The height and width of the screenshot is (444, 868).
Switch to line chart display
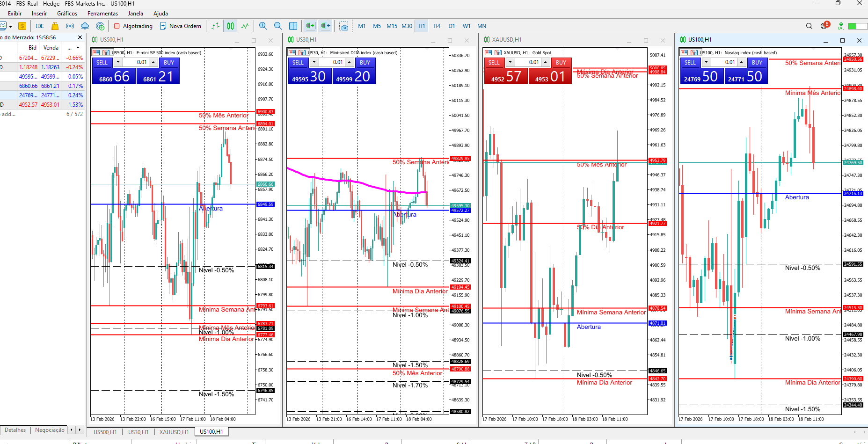click(246, 26)
